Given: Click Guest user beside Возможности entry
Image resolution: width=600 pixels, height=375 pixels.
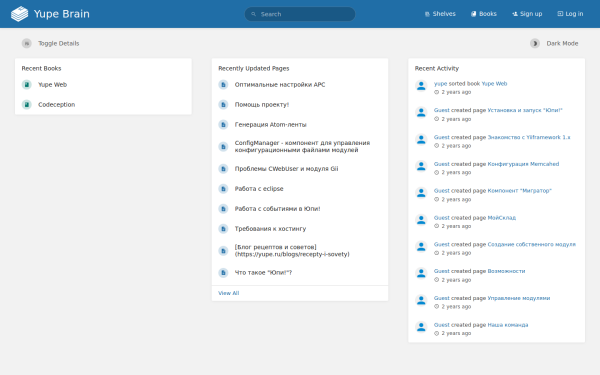Looking at the screenshot, I should pyautogui.click(x=442, y=271).
